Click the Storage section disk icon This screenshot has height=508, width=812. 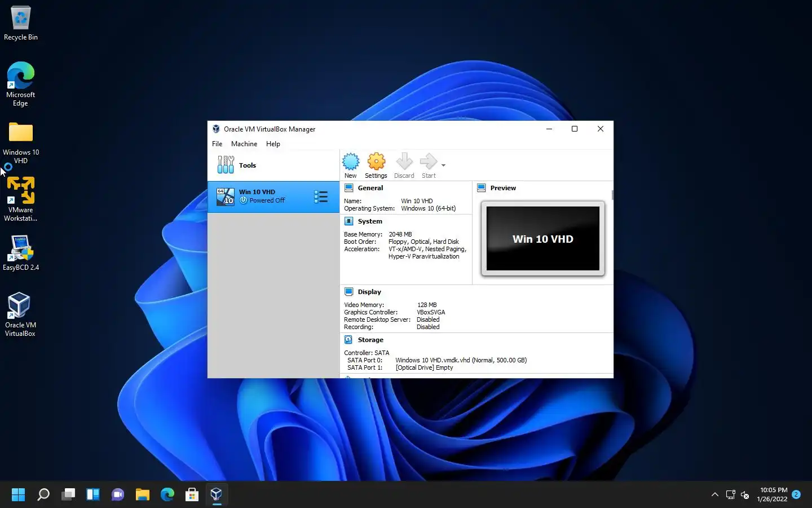(x=348, y=340)
